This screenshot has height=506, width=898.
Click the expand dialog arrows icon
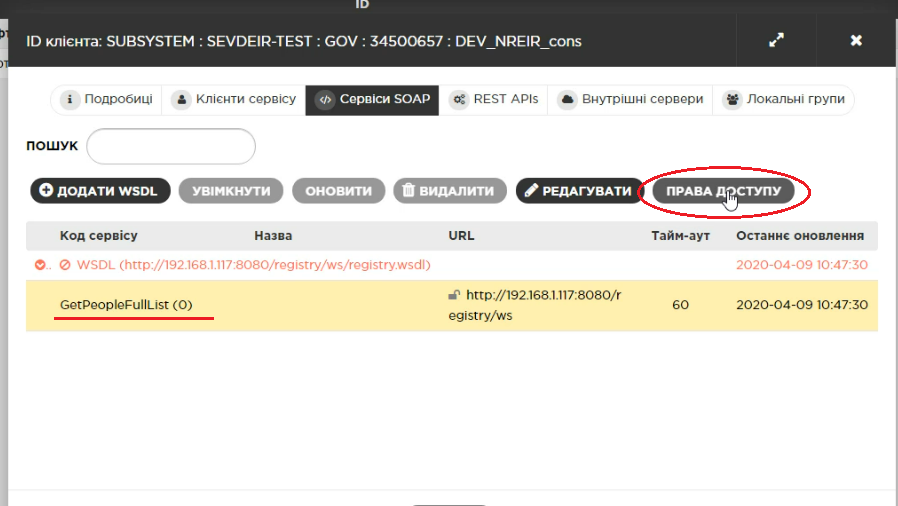776,40
